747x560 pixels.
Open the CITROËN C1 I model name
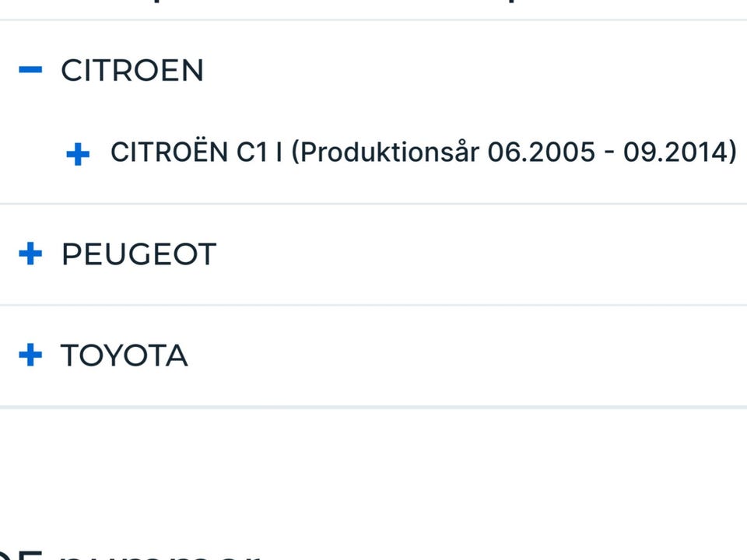pyautogui.click(x=196, y=152)
